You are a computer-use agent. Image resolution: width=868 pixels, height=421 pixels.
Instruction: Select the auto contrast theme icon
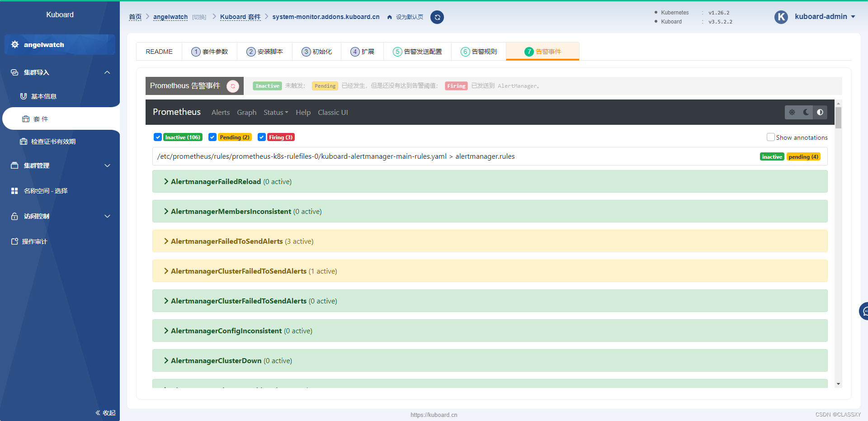pyautogui.click(x=820, y=112)
